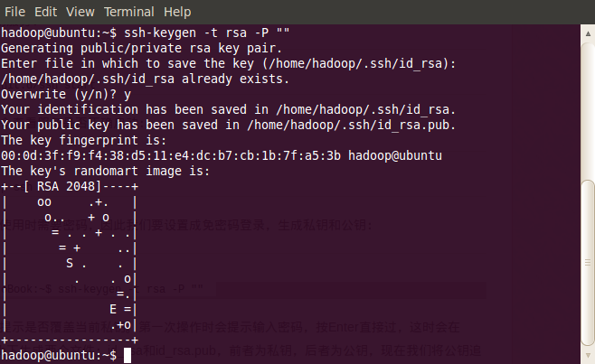Click the blinking cursor block at the prompt
595x364 pixels.
point(127,356)
